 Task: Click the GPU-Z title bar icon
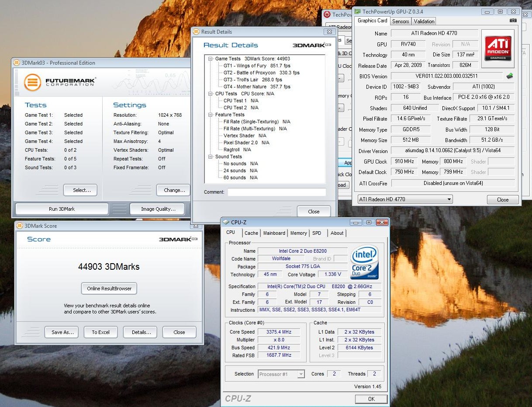pos(357,11)
